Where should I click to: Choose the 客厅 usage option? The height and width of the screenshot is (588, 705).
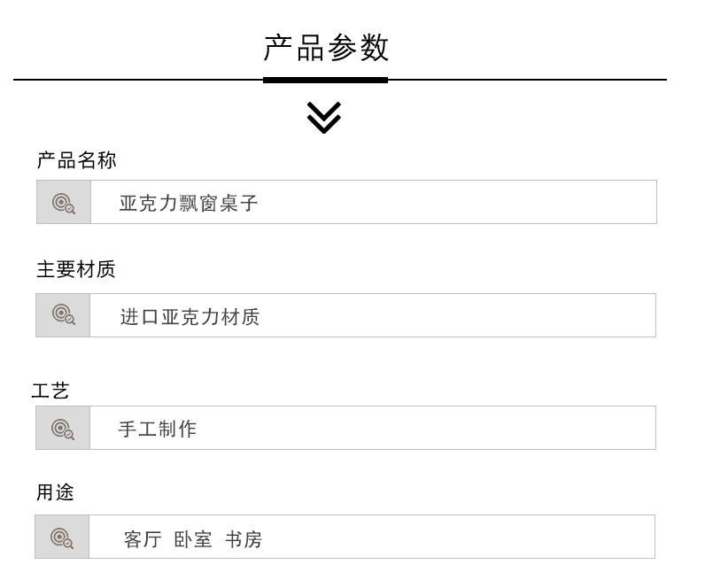point(143,539)
